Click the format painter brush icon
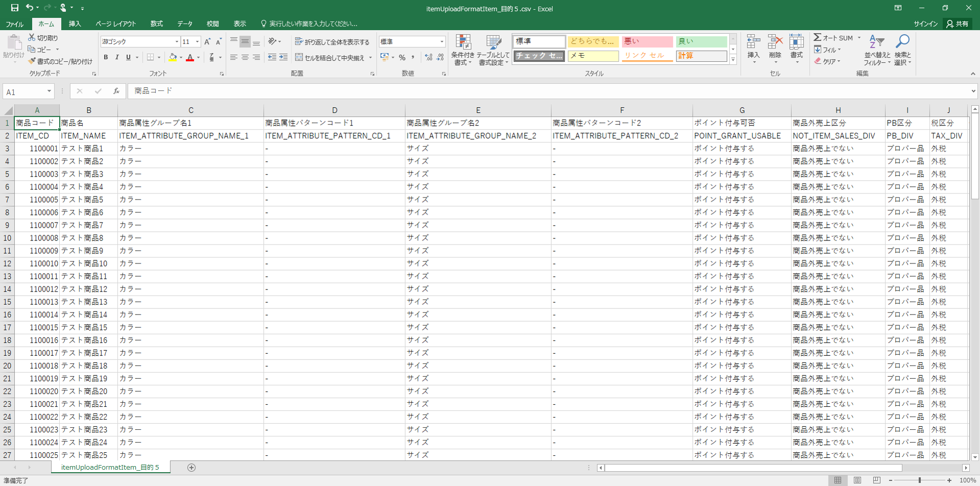980x486 pixels. point(32,61)
